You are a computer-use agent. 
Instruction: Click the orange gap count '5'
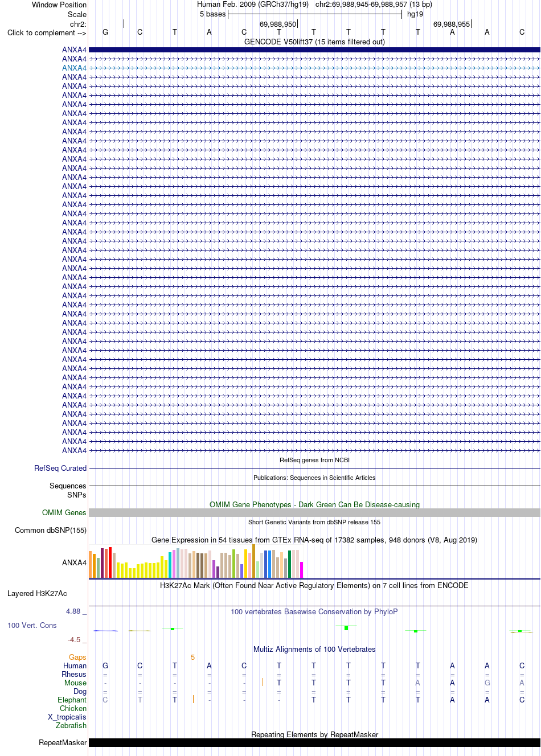click(192, 657)
